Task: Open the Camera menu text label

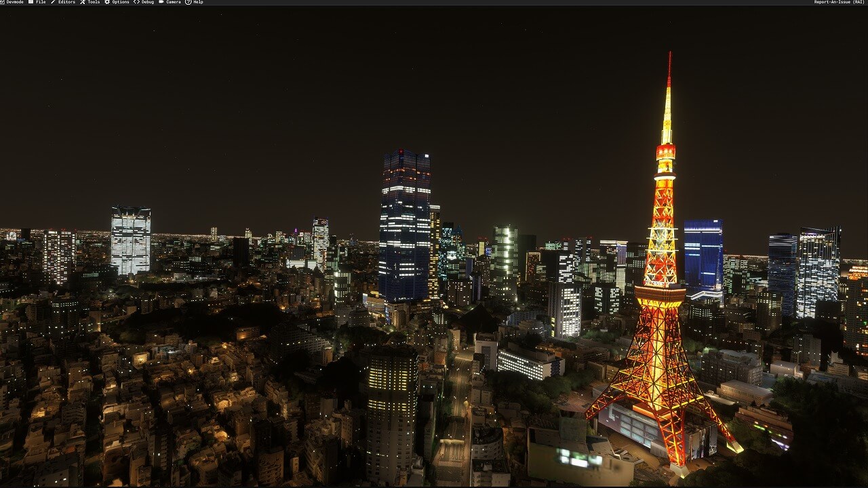Action: point(174,2)
